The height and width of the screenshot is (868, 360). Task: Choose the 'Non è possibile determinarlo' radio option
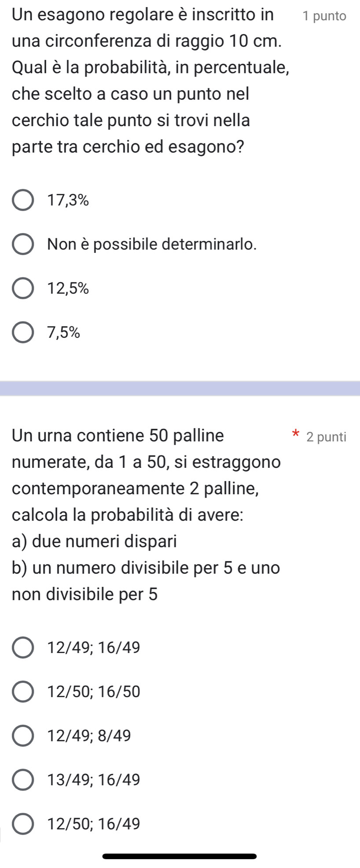coord(23,244)
